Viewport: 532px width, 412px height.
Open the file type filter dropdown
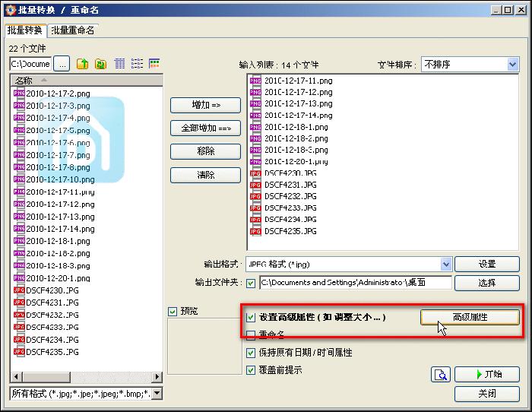click(157, 394)
